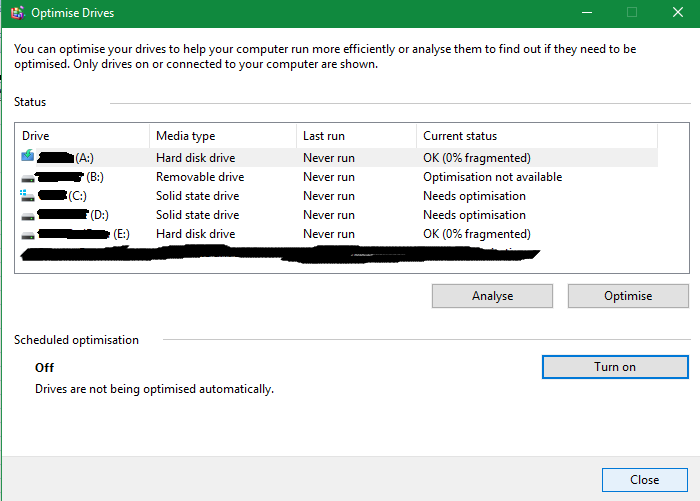Click the drive icon for drive (E:)
Screen dimensions: 700x501
tap(28, 235)
